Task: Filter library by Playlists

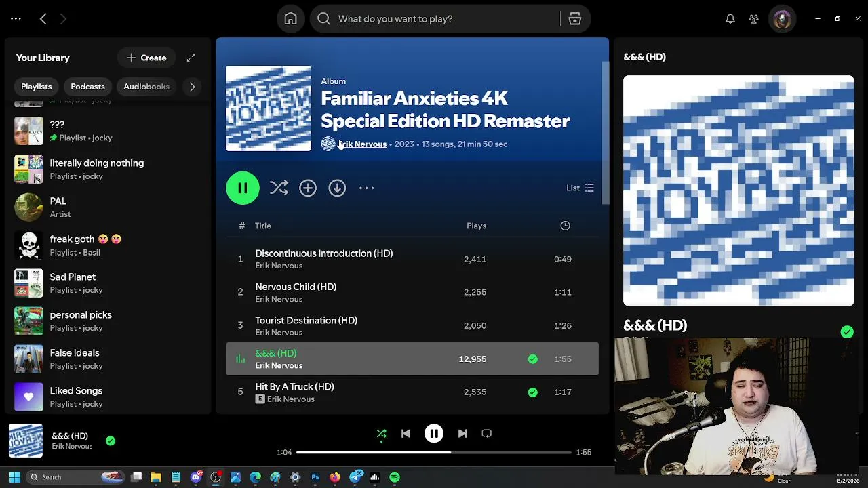Action: click(x=37, y=87)
